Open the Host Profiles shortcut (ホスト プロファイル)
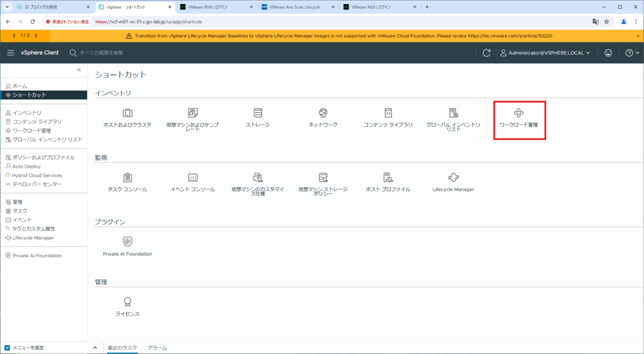This screenshot has width=644, height=354. click(388, 183)
